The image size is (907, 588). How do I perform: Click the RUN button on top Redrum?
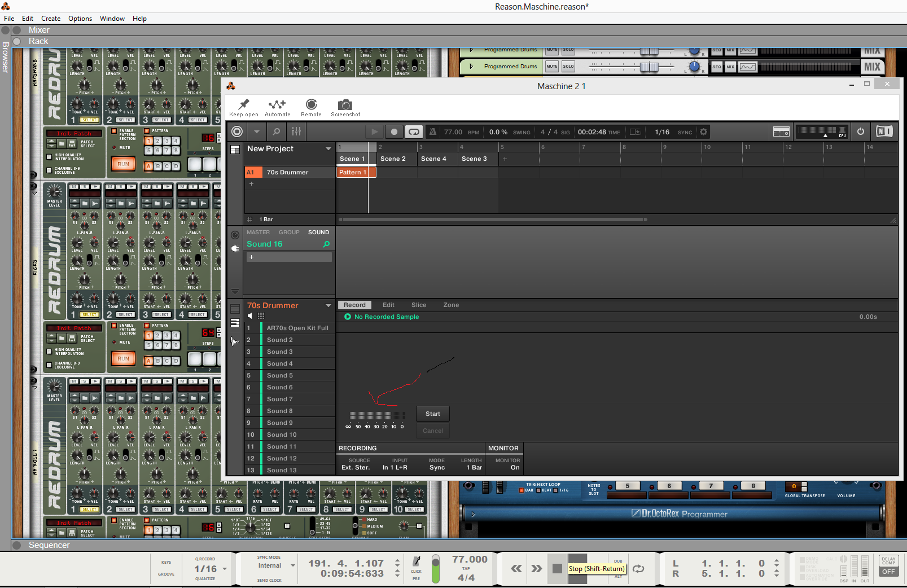point(123,164)
